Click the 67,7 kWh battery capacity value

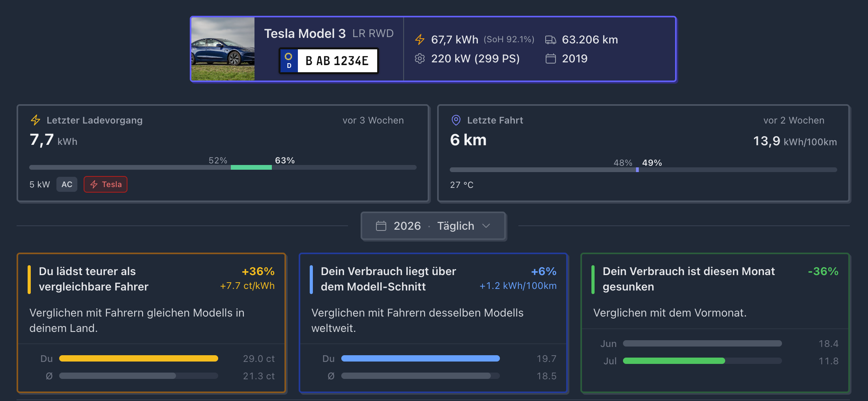[455, 39]
